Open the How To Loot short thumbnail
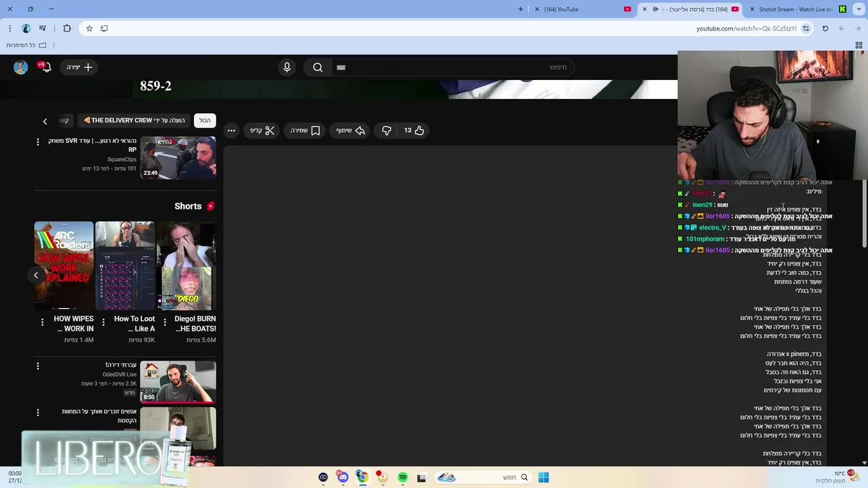The width and height of the screenshot is (868, 488). (x=125, y=265)
